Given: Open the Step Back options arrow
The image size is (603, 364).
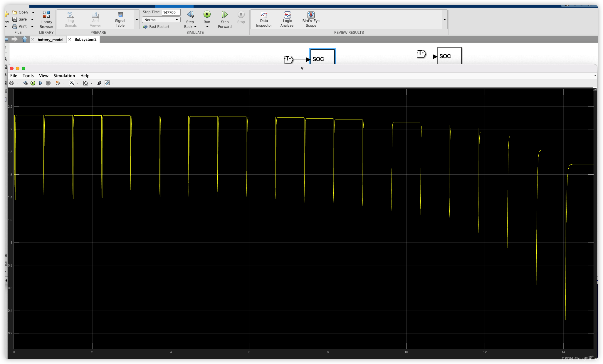Looking at the screenshot, I should [x=195, y=27].
